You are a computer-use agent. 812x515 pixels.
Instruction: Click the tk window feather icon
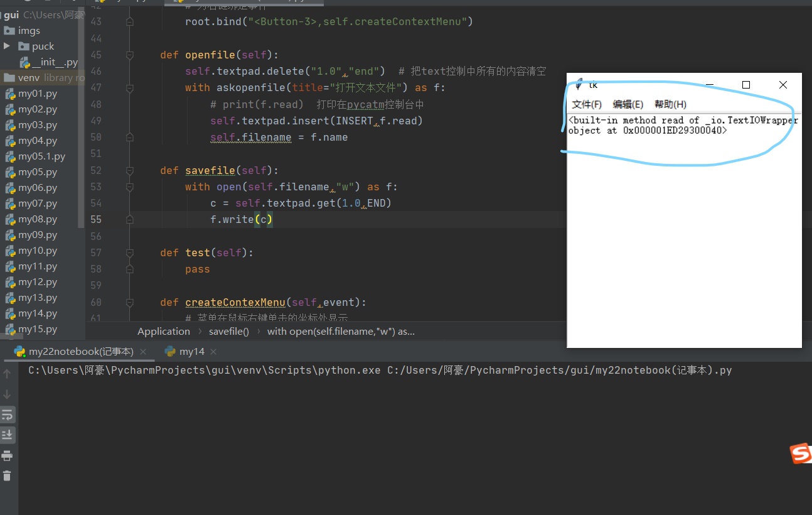point(578,85)
